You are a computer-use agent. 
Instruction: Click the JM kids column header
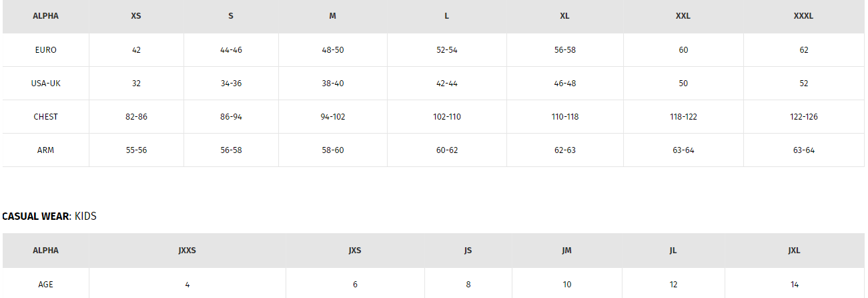566,251
